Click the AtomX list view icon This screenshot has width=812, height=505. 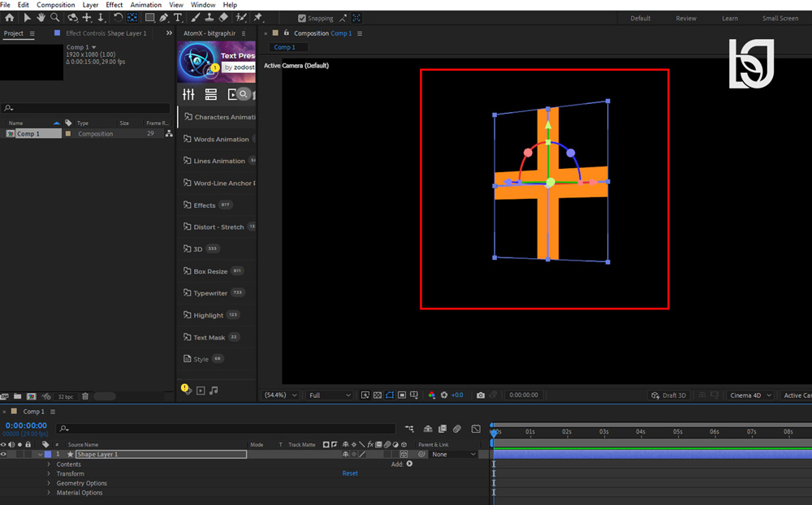pos(211,94)
